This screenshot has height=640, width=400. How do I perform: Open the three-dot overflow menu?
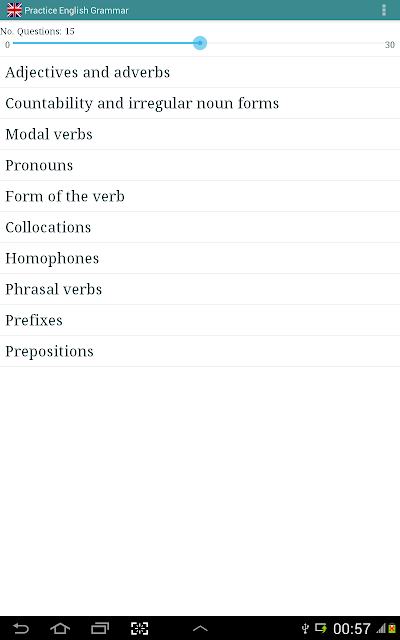pyautogui.click(x=384, y=10)
